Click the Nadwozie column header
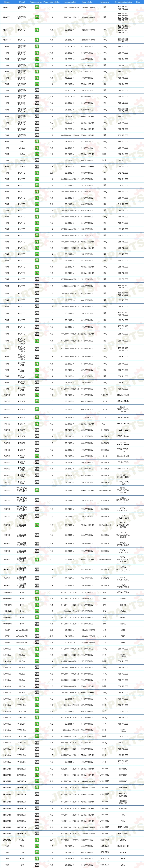This screenshot has height=868, width=144. pyautogui.click(x=105, y=2)
